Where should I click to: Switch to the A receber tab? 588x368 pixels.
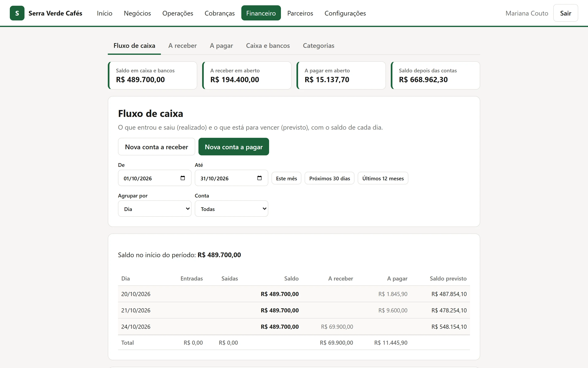(183, 46)
